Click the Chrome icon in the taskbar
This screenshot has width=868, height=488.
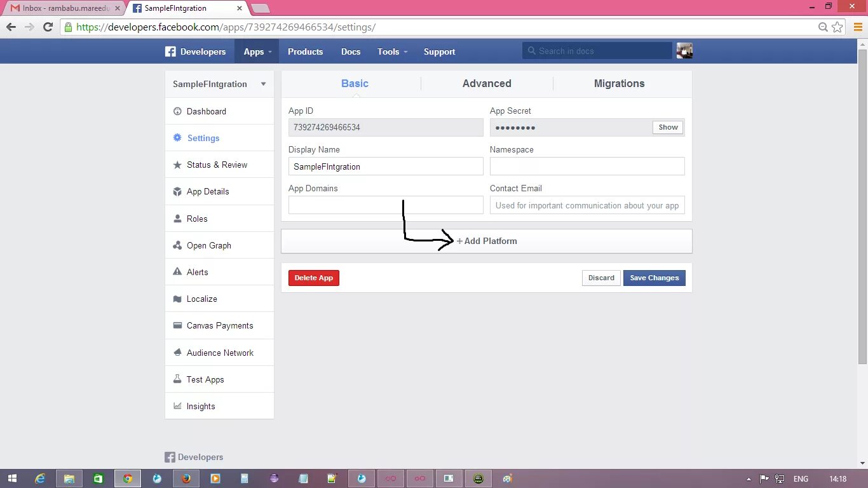(128, 478)
